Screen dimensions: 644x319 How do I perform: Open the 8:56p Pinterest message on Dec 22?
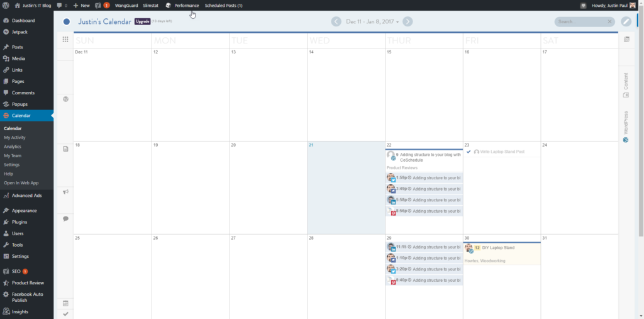tap(424, 211)
